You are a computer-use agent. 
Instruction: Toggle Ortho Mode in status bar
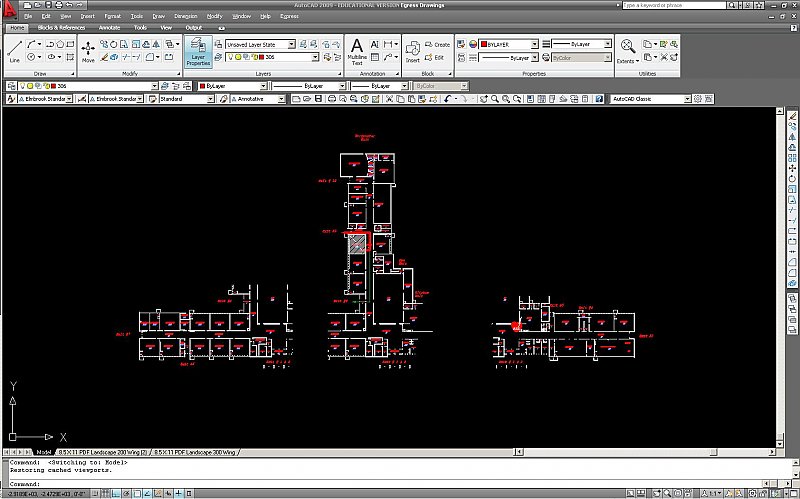(116, 493)
